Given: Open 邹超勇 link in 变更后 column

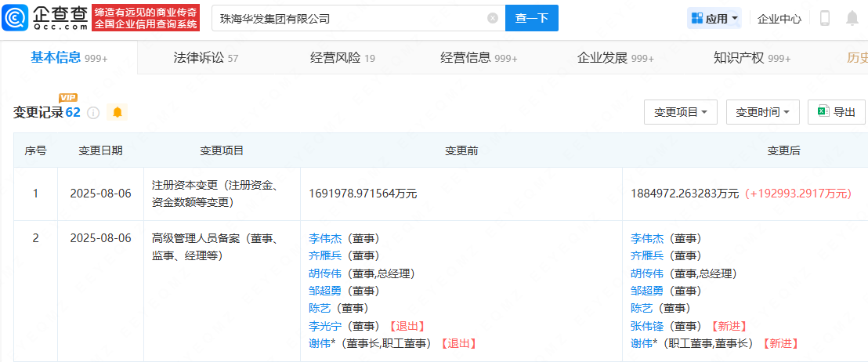Looking at the screenshot, I should (x=647, y=291).
